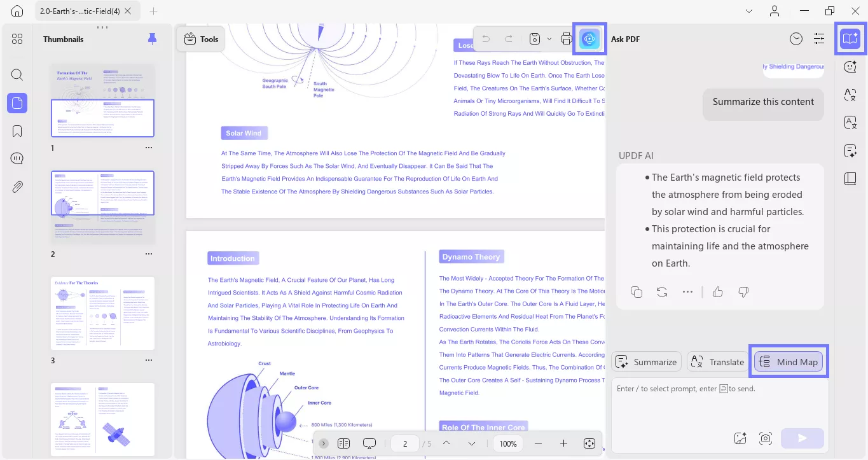Open the AI note sparkle icon

tap(850, 151)
